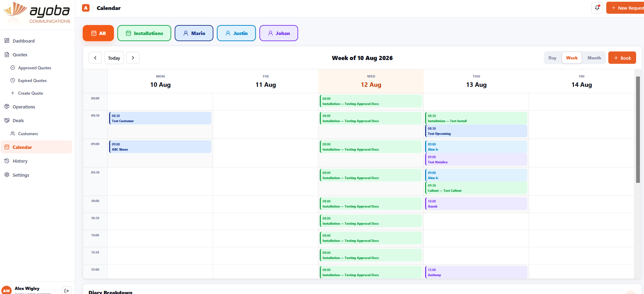
Task: Show only Johan's bookings
Action: pyautogui.click(x=279, y=33)
